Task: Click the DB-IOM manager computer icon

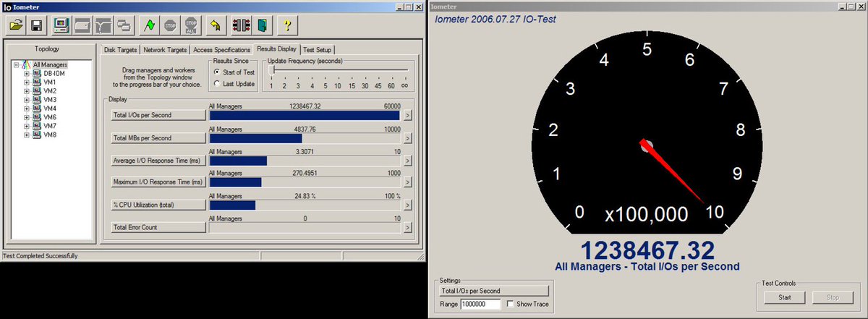Action: pos(37,74)
